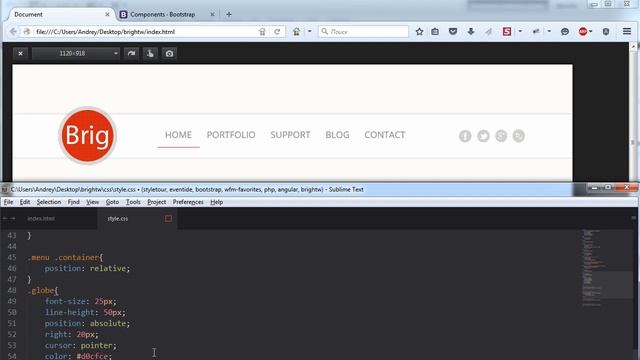Open the Project menu in Sublime Text
Viewport: 640px width, 360px height.
157,202
